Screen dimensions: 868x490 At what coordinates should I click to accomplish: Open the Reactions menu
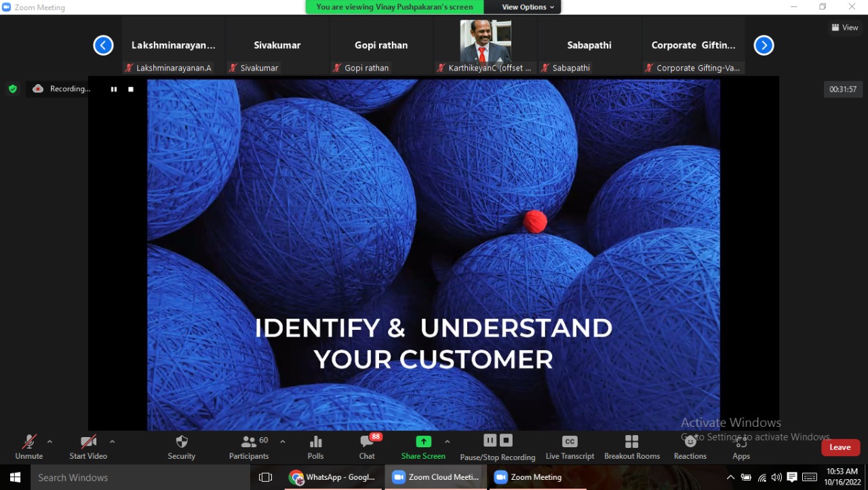click(690, 447)
